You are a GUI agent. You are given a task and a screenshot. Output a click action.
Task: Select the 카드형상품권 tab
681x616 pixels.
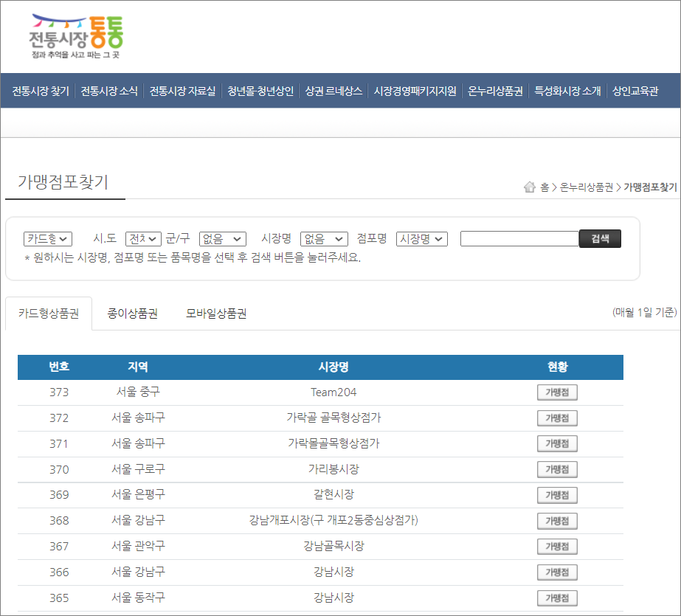48,314
